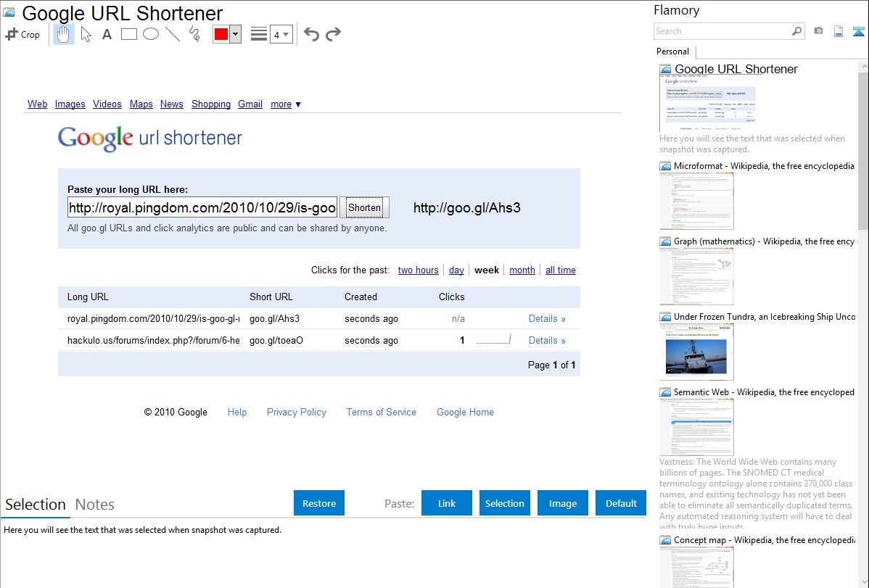Image resolution: width=869 pixels, height=588 pixels.
Task: Click the line thickness icon
Action: tap(259, 34)
